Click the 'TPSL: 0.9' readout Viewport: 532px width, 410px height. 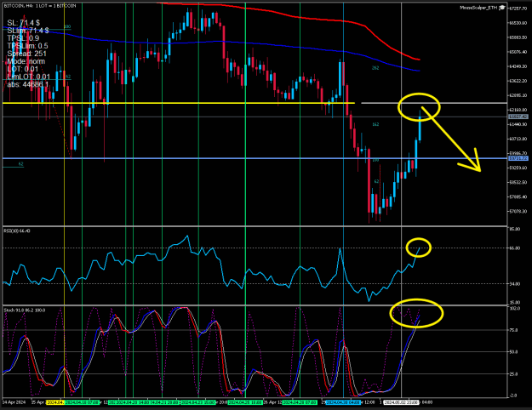(23, 38)
